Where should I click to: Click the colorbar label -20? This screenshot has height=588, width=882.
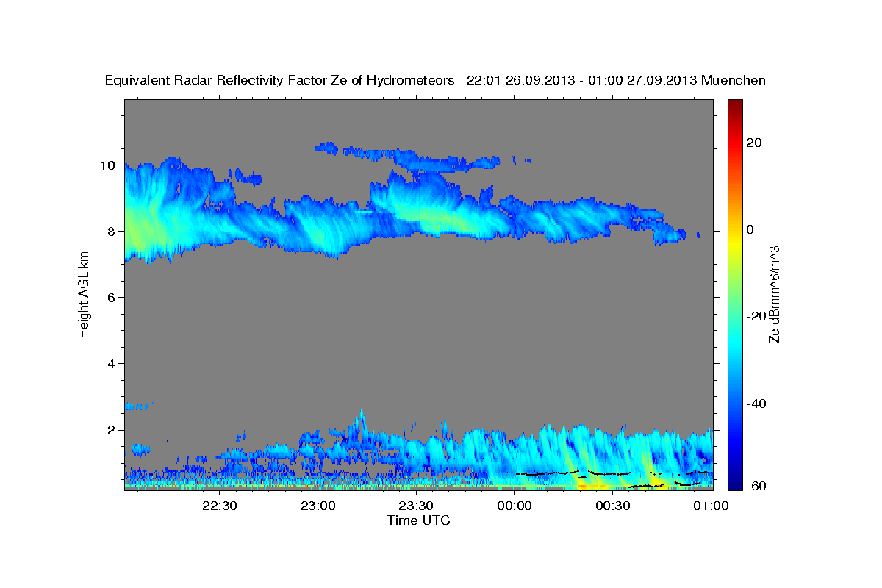point(757,316)
